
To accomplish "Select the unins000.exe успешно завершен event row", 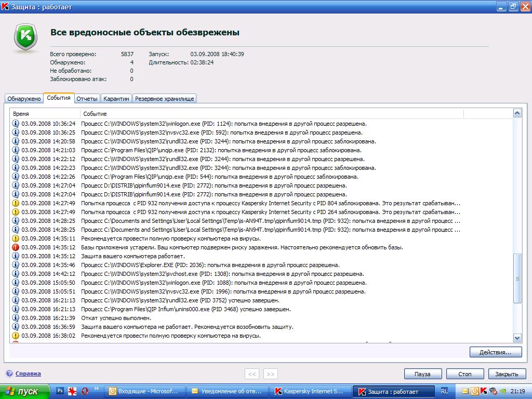I will 261,309.
